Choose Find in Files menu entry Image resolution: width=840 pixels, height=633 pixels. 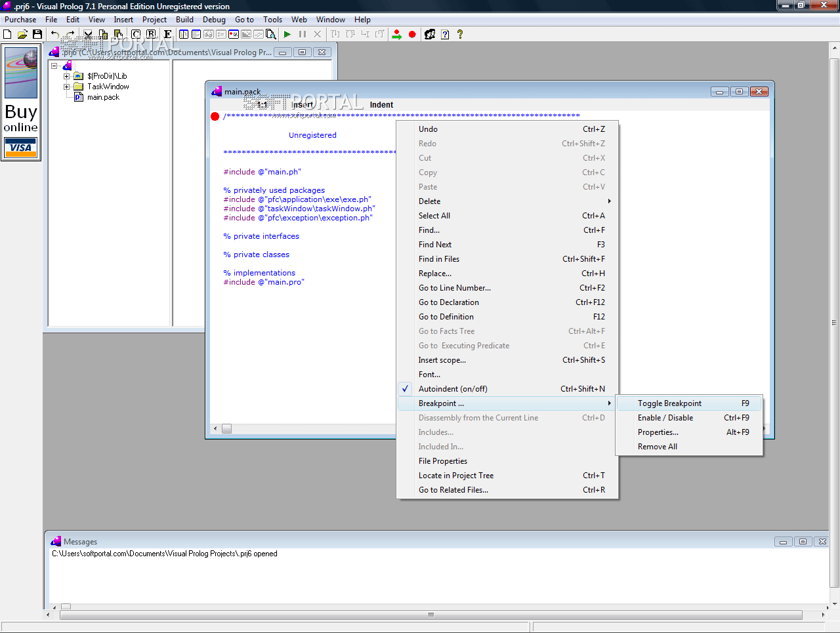click(508, 259)
